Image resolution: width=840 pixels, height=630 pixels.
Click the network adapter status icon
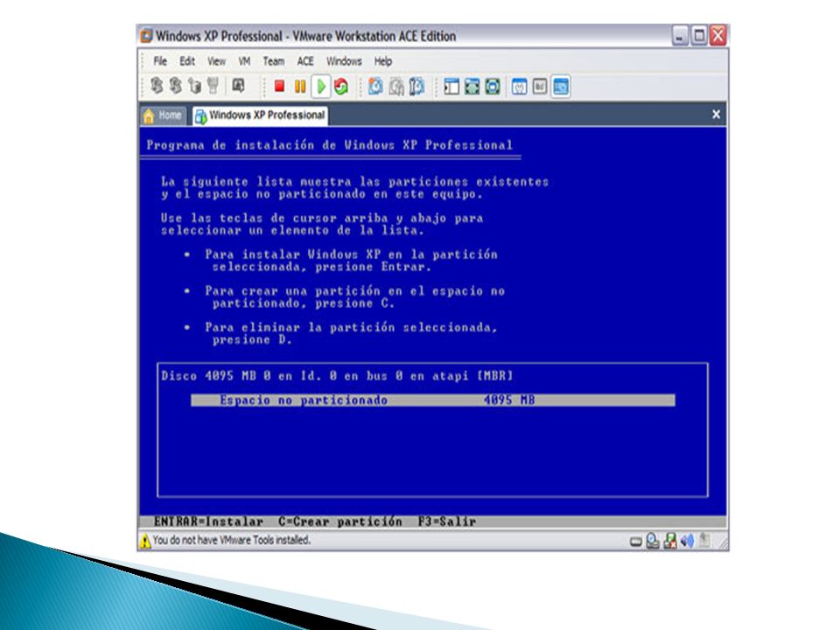[670, 541]
